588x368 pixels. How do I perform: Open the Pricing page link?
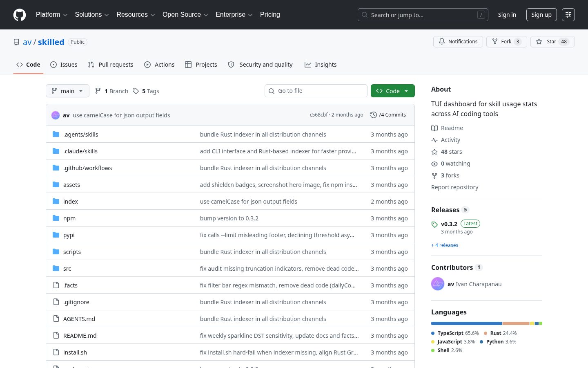270,15
